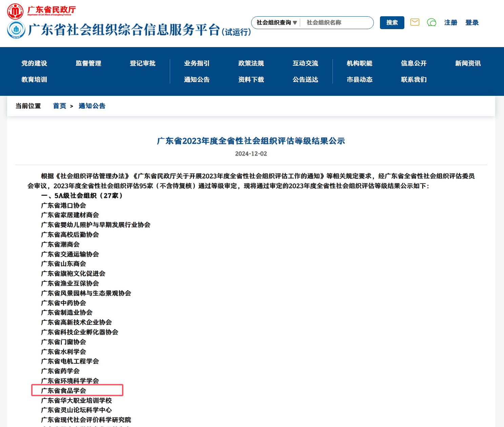Open 政策法规 menu item
This screenshot has height=427, width=504.
pyautogui.click(x=251, y=63)
